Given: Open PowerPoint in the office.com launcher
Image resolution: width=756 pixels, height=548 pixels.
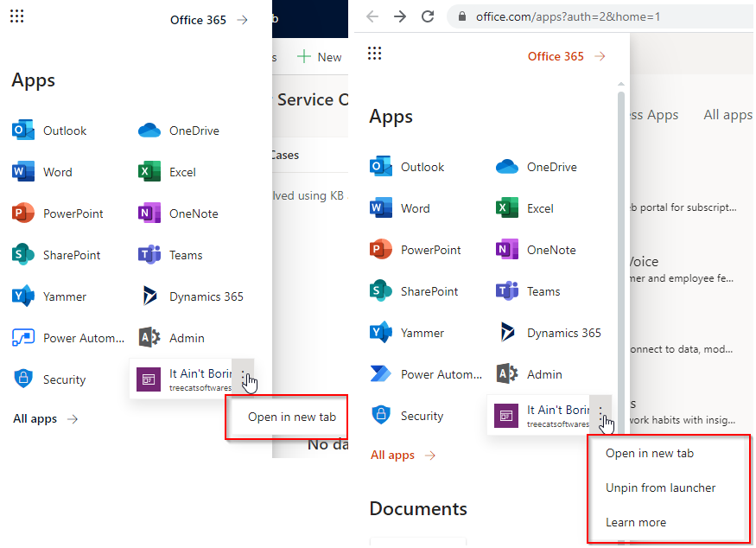Looking at the screenshot, I should click(x=415, y=250).
